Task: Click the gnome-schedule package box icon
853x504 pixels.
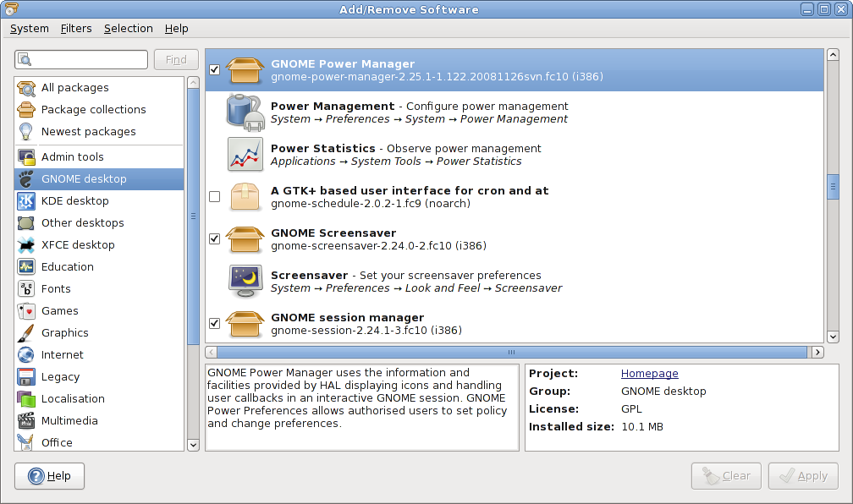Action: click(245, 197)
